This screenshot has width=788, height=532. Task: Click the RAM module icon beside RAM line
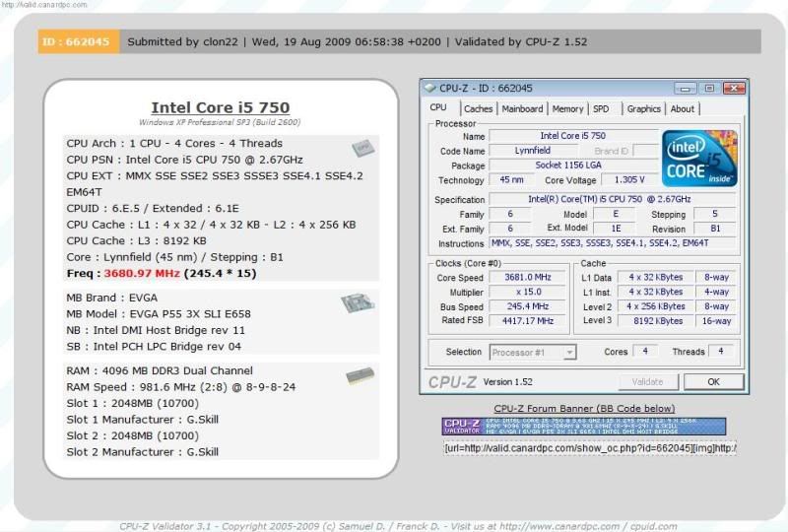click(x=361, y=375)
